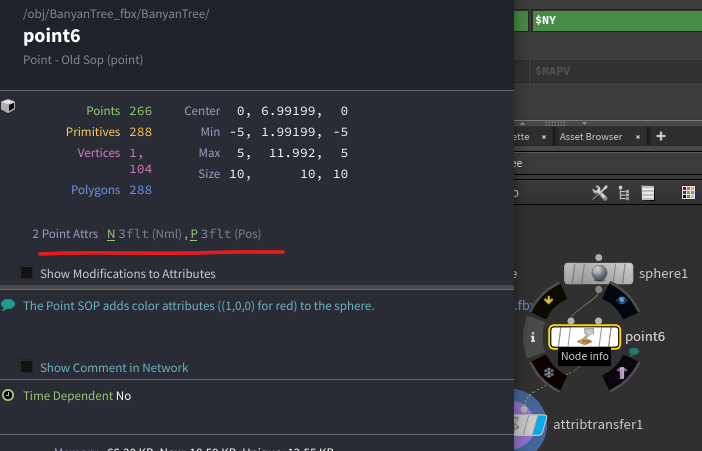Viewport: 702px width, 451px height.
Task: Click the geometry cube icon in info panel
Action: [x=8, y=106]
